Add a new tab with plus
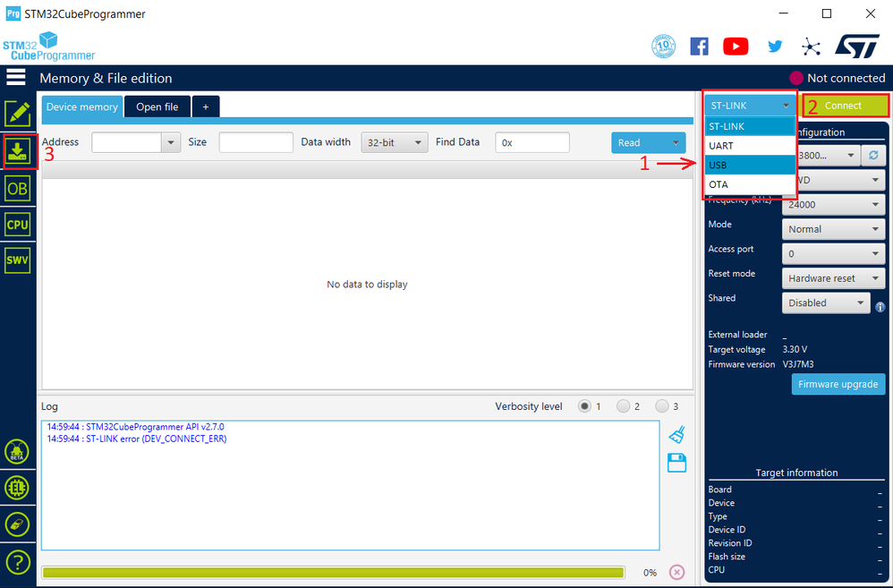Viewport: 893px width, 588px height. point(206,107)
